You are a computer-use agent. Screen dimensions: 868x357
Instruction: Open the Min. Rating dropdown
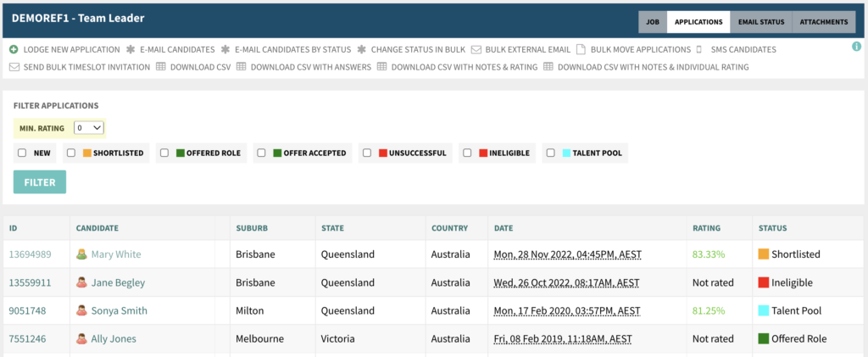88,128
